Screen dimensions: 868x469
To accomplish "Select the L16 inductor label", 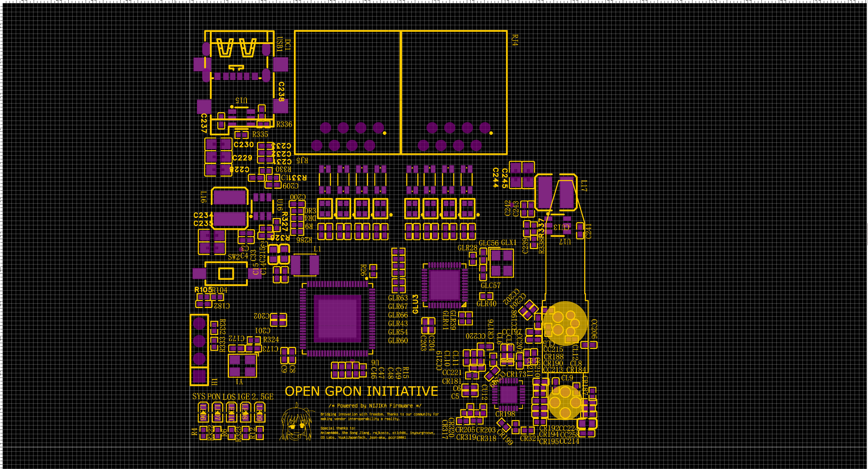I will 203,197.
